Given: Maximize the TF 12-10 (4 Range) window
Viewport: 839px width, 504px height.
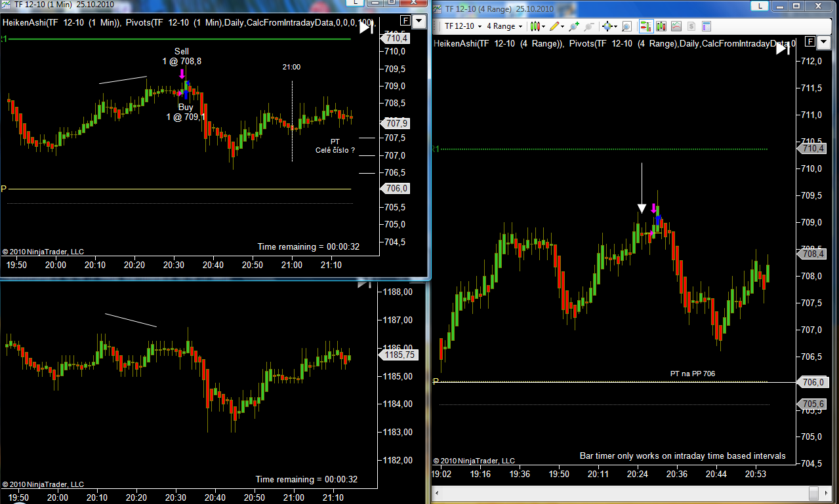Looking at the screenshot, I should pos(797,6).
